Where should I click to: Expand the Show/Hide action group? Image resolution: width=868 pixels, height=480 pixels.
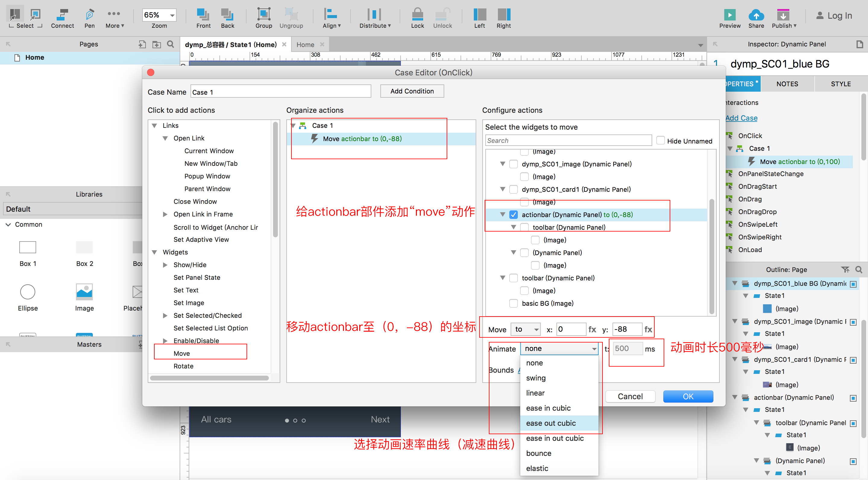pos(165,265)
